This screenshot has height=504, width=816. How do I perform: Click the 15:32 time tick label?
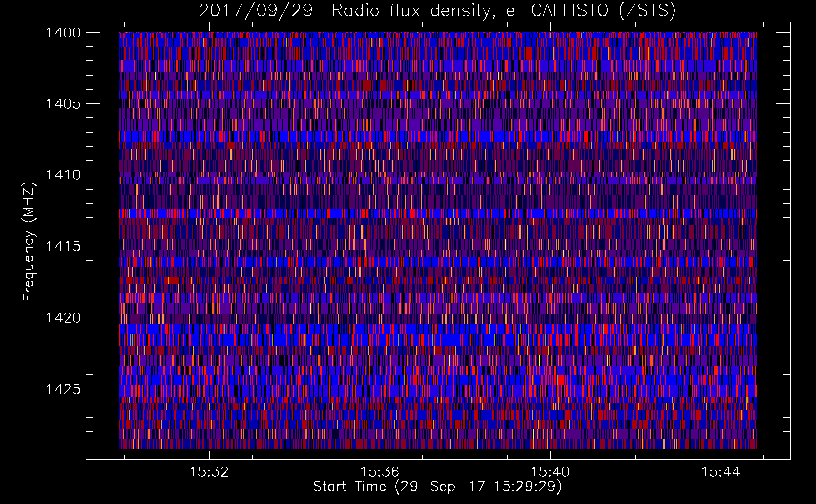[x=209, y=472]
